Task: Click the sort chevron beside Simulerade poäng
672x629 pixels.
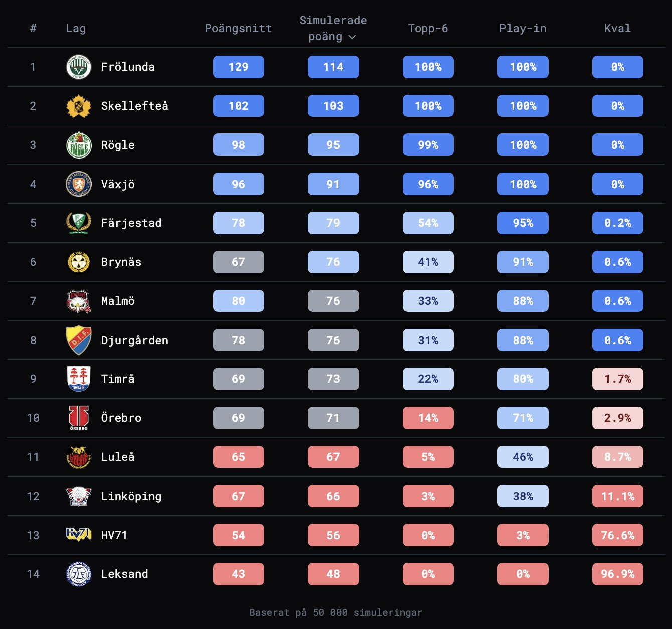Action: [352, 37]
